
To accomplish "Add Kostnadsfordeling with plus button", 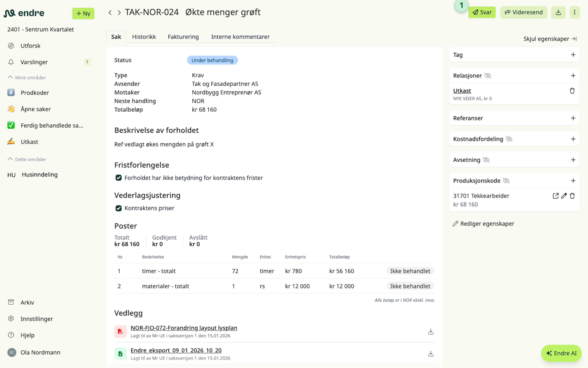I will click(573, 139).
